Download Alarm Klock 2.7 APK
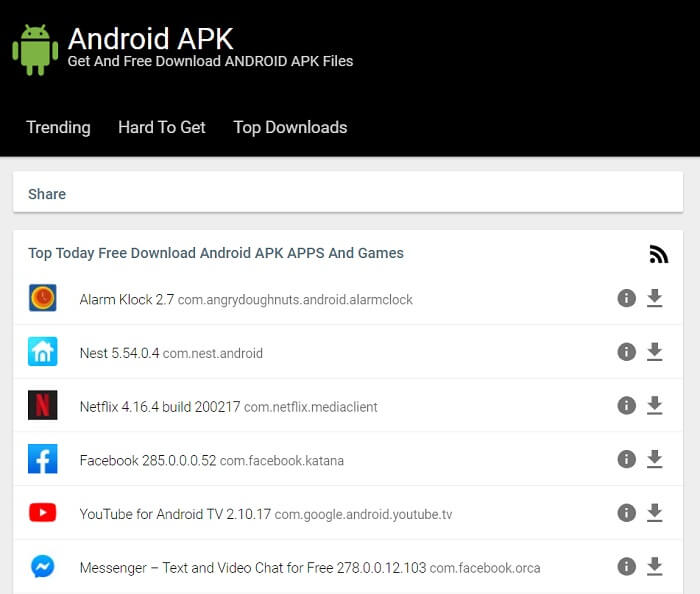700x594 pixels. click(x=654, y=298)
